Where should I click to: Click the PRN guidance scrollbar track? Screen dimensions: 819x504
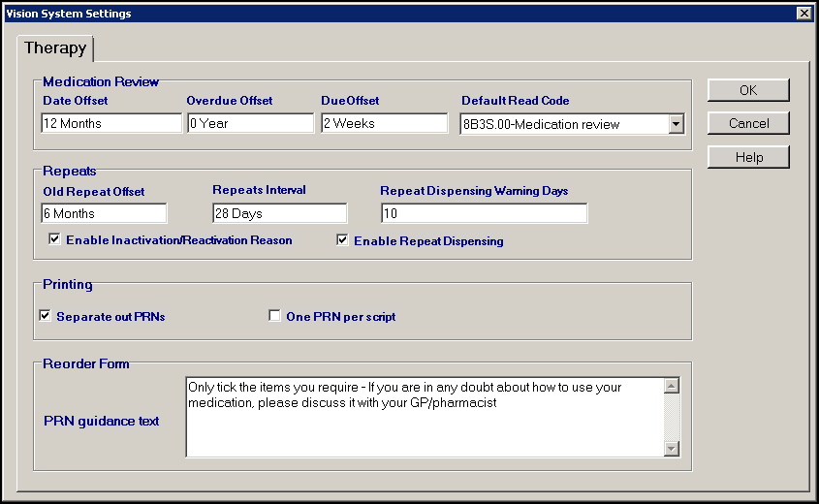pos(672,417)
